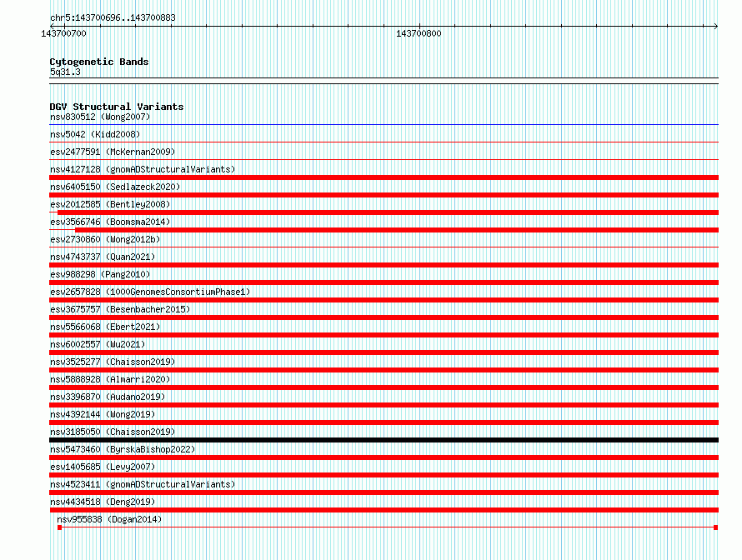Click the blue line for nsv830512
742x560 pixels.
pos(384,125)
